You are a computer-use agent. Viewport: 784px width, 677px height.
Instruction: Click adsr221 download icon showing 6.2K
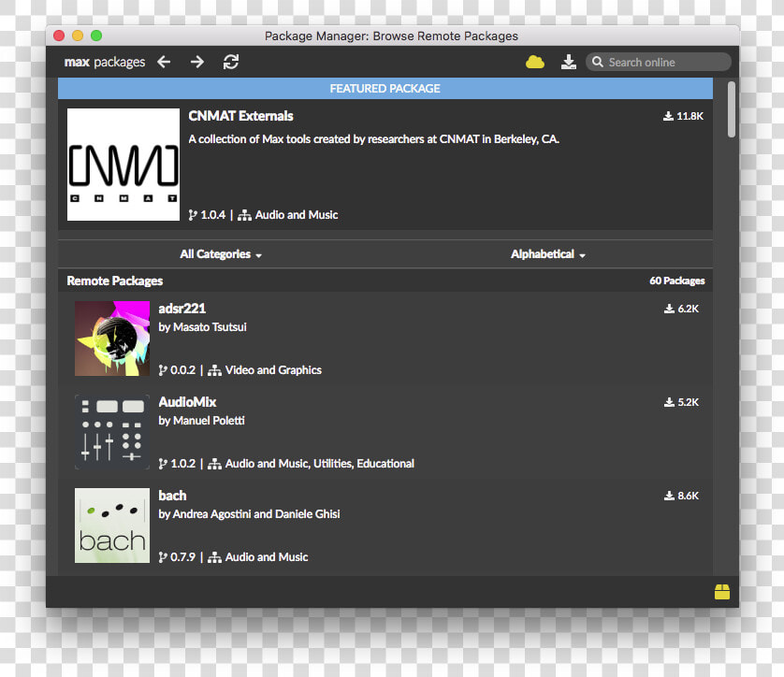coord(669,309)
